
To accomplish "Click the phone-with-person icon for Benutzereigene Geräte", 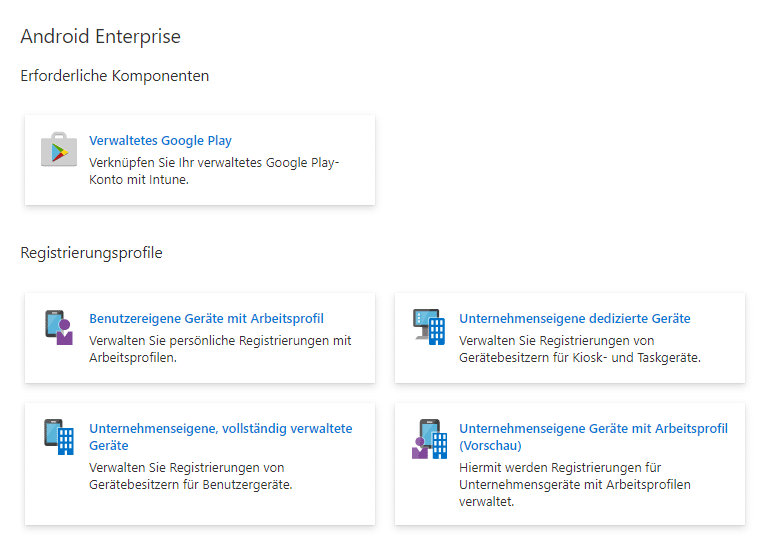I will pyautogui.click(x=59, y=328).
